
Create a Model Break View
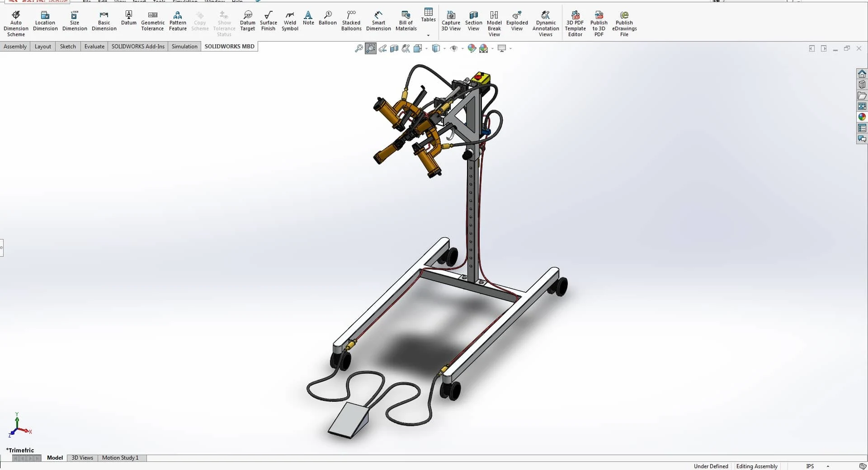[x=494, y=23]
